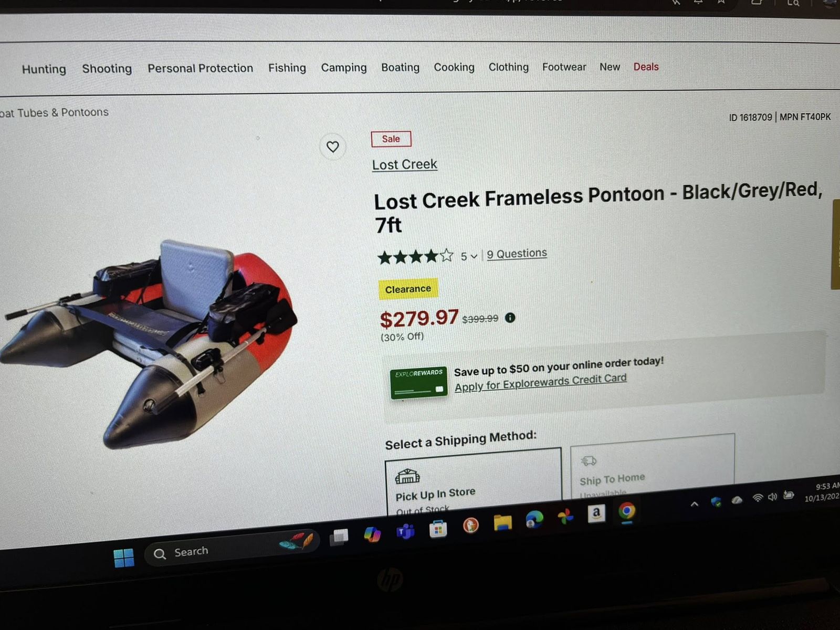The height and width of the screenshot is (630, 840).
Task: Launch Amazon app from taskbar
Action: (596, 513)
